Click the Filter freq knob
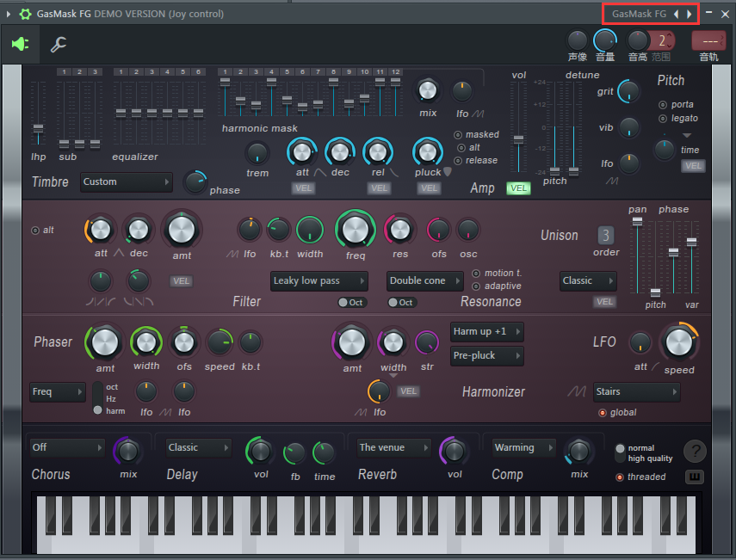The height and width of the screenshot is (560, 736). [x=356, y=230]
